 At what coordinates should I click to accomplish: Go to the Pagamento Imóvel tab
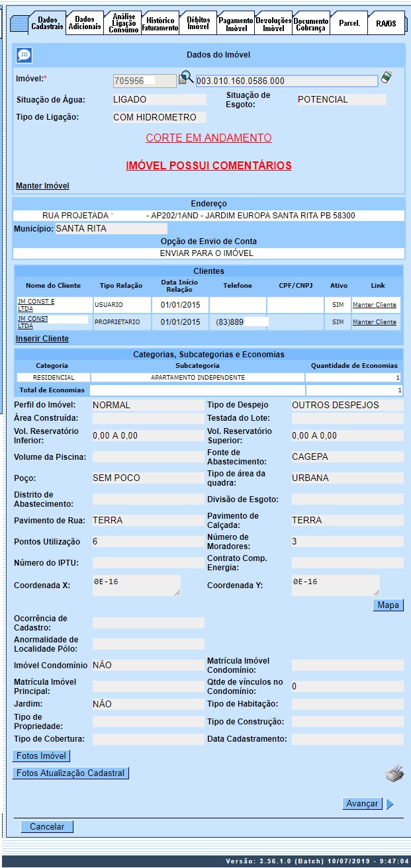click(236, 24)
